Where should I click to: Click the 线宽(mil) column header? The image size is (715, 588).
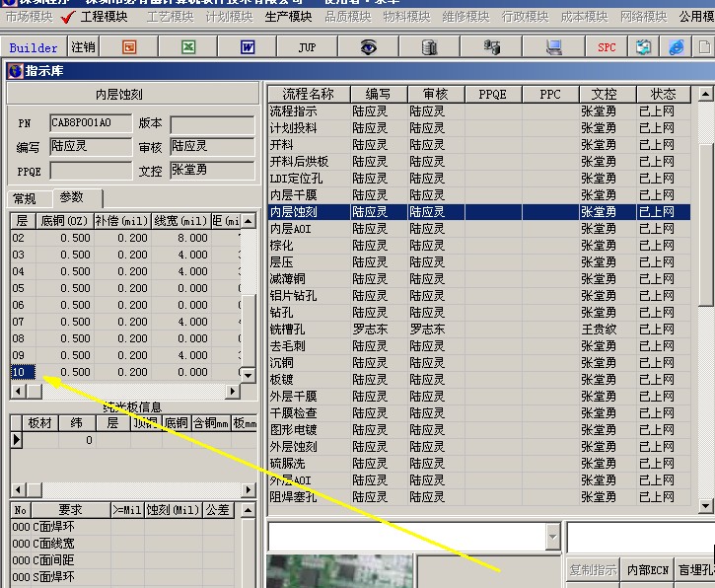coord(180,221)
